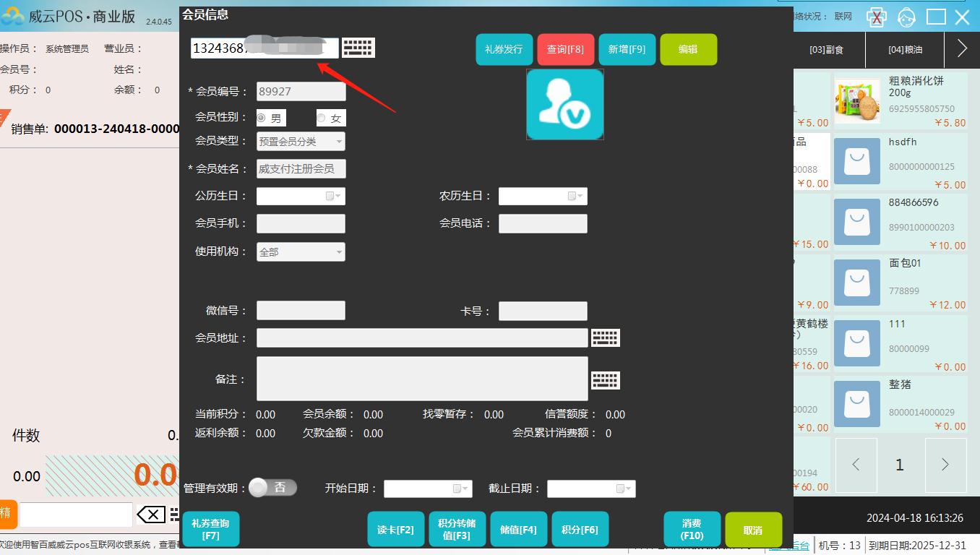The width and height of the screenshot is (980, 555).
Task: Go to next product page arrow
Action: click(944, 465)
